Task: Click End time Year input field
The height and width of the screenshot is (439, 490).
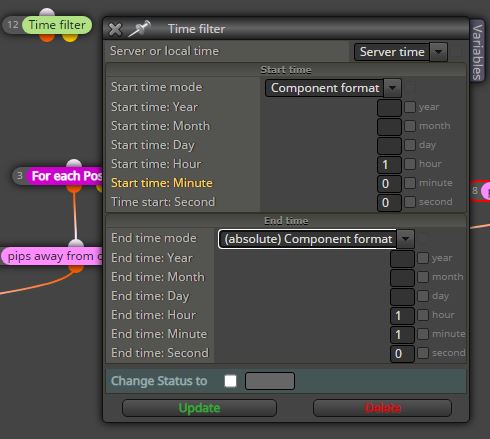Action: pyautogui.click(x=402, y=259)
